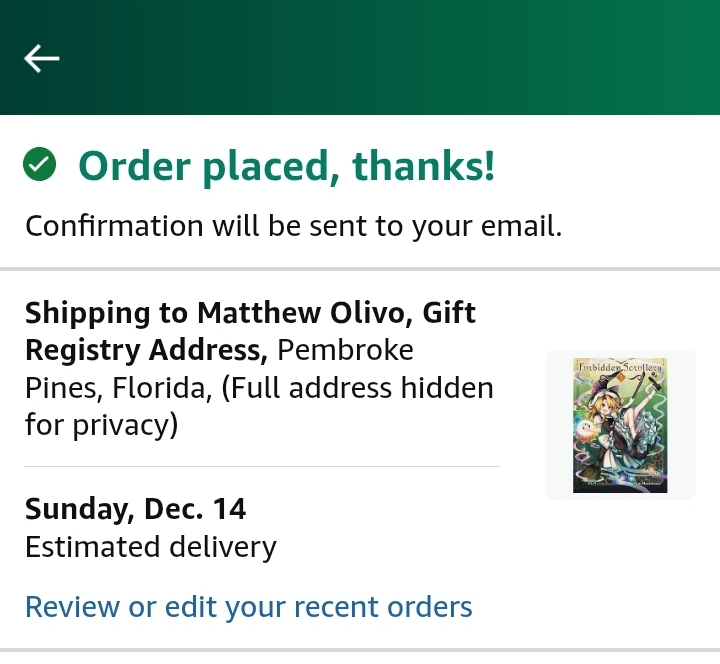Click the 'Forbidden Scrollery' title on book cover
This screenshot has height=664, width=720.
coord(620,367)
